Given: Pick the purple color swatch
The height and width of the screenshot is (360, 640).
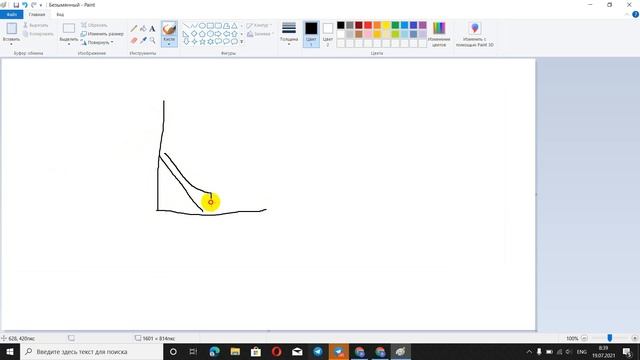Looking at the screenshot, I should click(x=422, y=25).
